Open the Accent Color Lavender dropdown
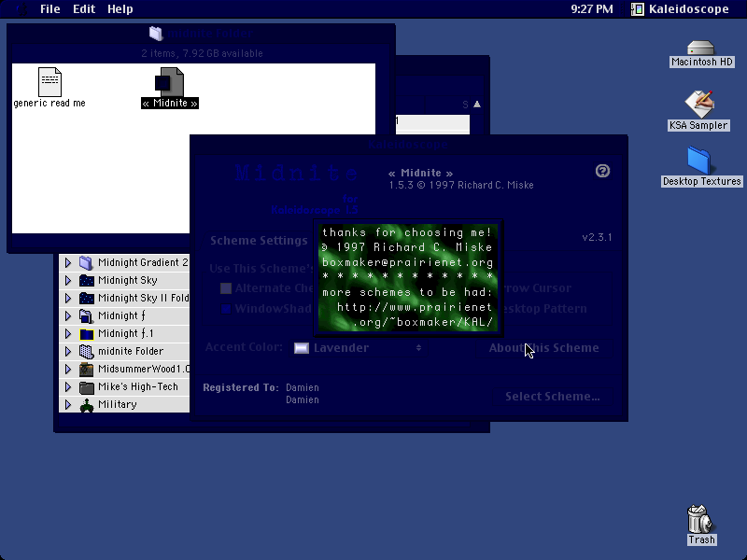The image size is (747, 560). pyautogui.click(x=359, y=347)
